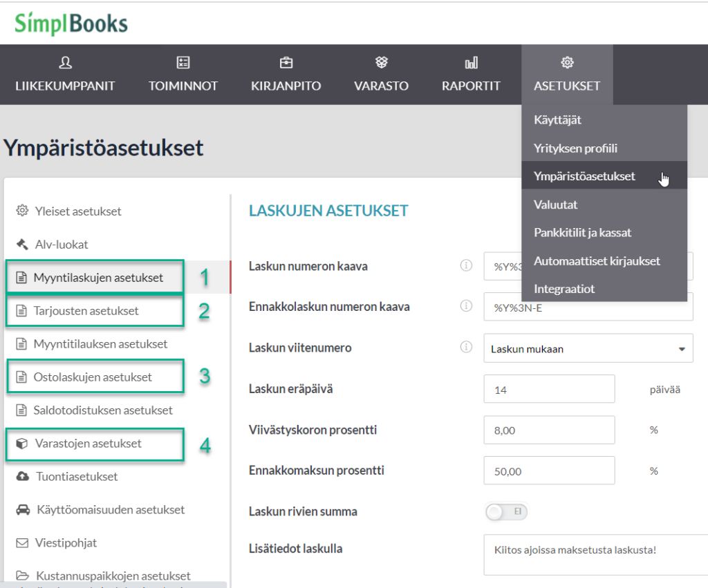Open Myyntilaskujen asetukset section

(x=98, y=278)
